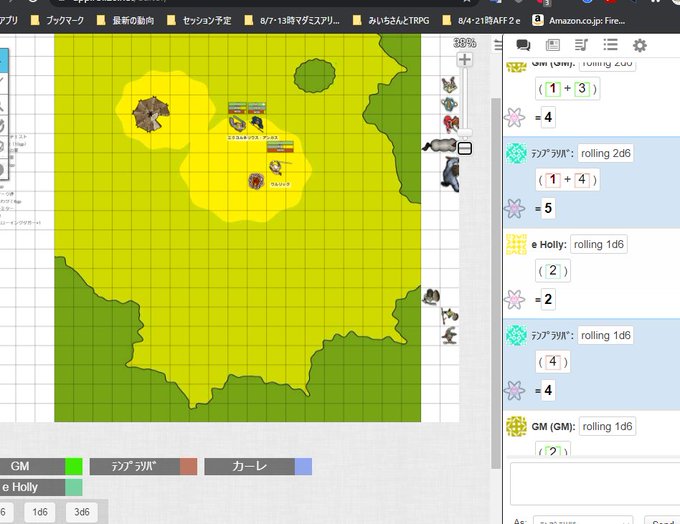
Task: Select the small skeleton figure token
Action: (449, 316)
